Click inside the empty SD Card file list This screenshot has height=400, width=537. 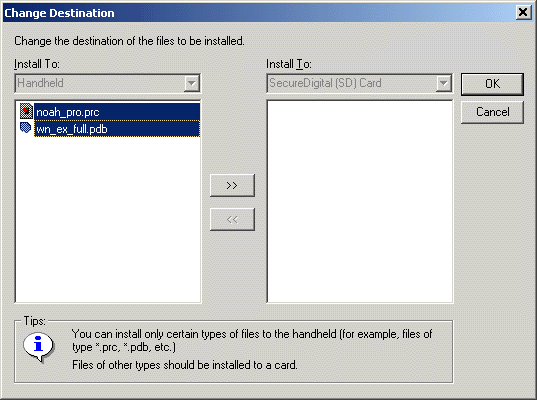(360, 201)
